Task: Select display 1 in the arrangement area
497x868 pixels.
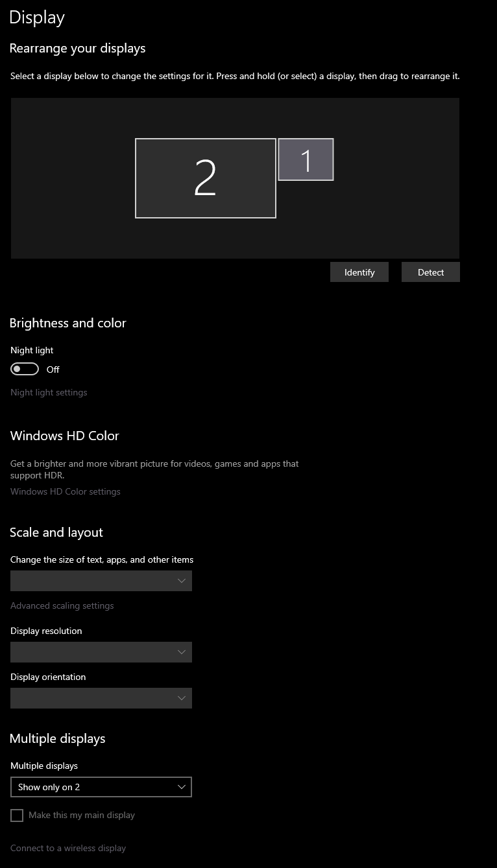Action: 306,159
